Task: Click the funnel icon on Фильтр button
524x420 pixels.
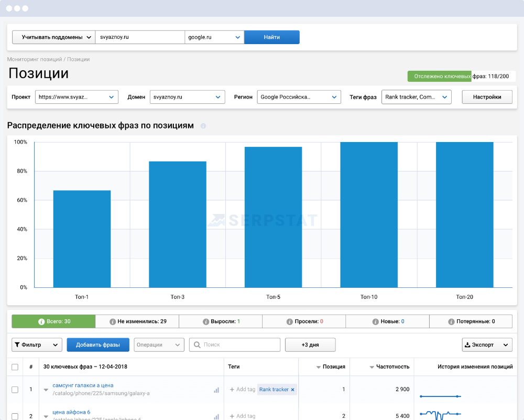Action: (x=17, y=345)
